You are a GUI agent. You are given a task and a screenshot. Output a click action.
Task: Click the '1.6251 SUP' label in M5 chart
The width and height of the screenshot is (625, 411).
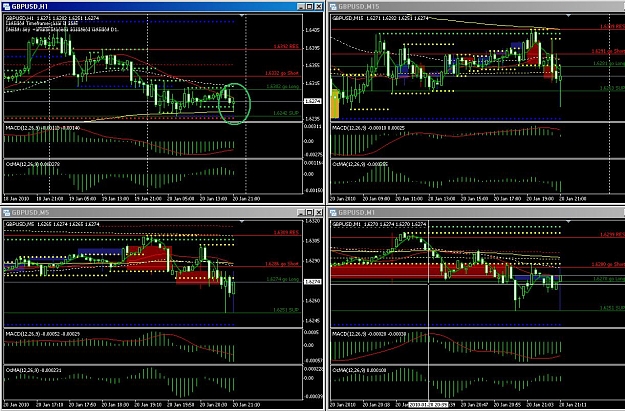(x=286, y=310)
